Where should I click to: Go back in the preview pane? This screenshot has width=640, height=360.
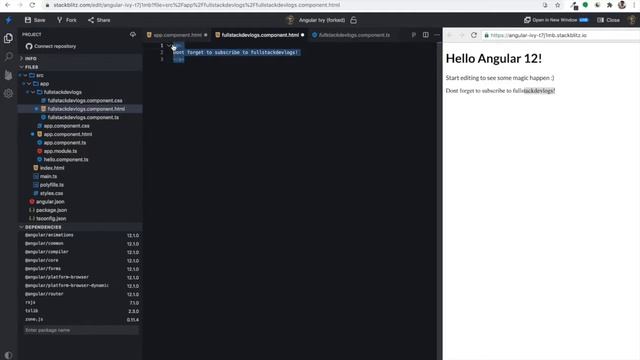[x=450, y=36]
